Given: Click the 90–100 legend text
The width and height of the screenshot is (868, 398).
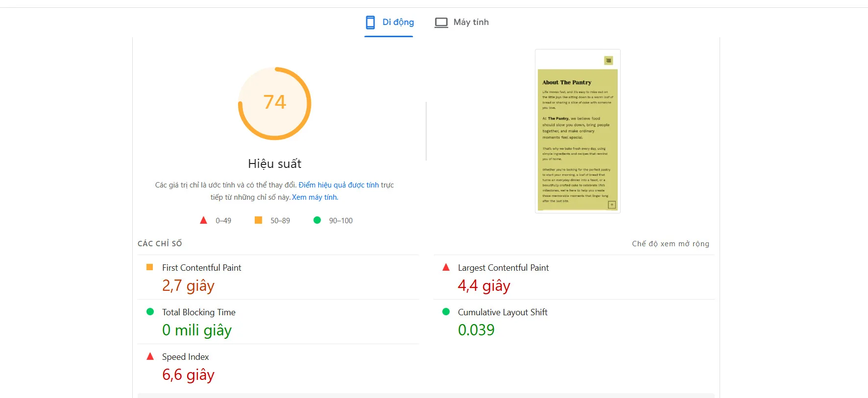Looking at the screenshot, I should click(341, 221).
